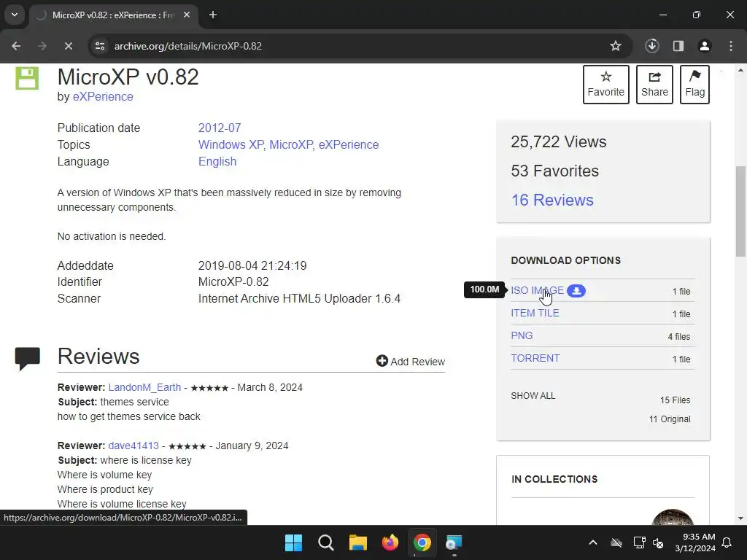The image size is (747, 560).
Task: Expand the PNG download option
Action: click(522, 335)
